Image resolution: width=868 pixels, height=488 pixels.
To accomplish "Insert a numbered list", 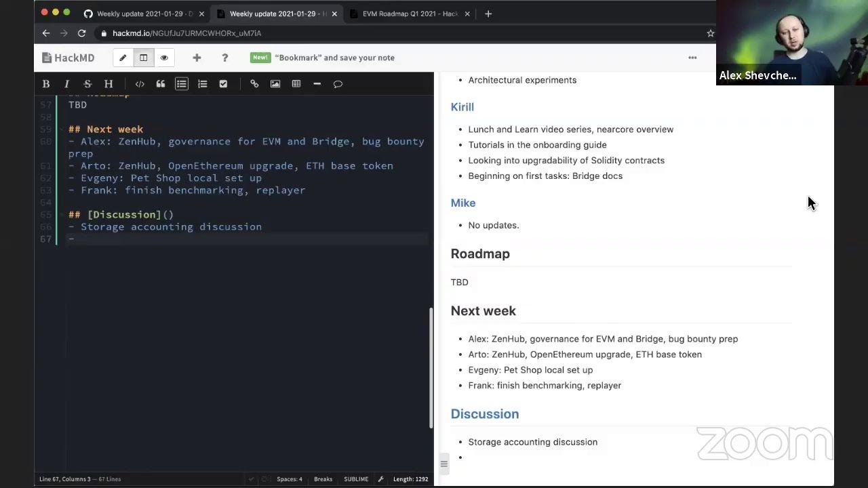I will tap(202, 84).
